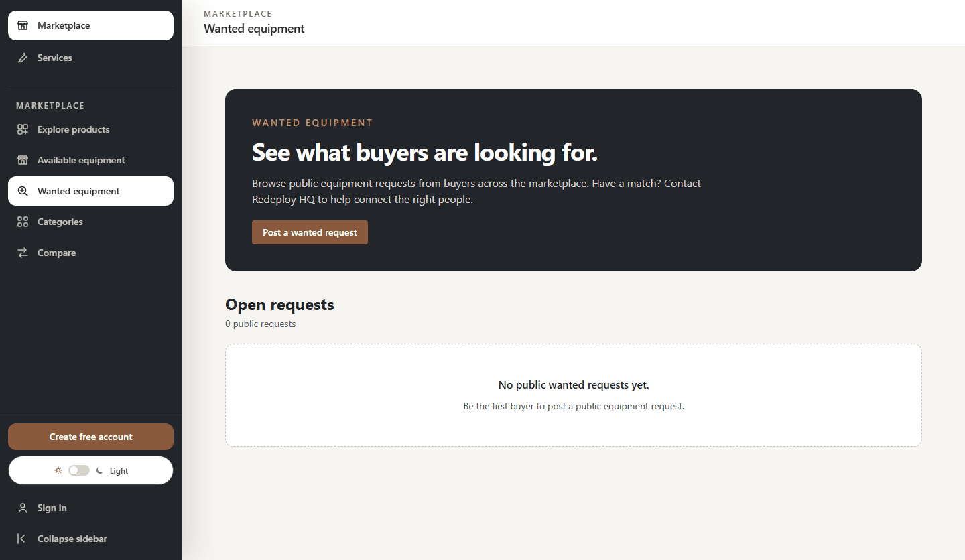Click the moon icon in theme switcher

[100, 470]
